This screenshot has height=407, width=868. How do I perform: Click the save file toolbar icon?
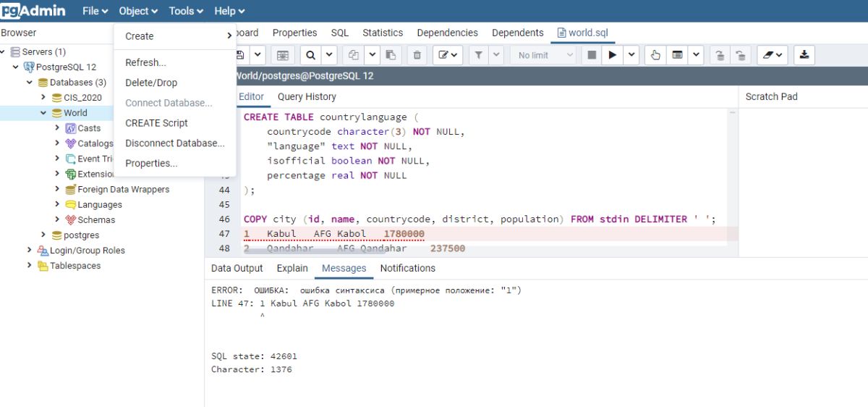(x=240, y=55)
